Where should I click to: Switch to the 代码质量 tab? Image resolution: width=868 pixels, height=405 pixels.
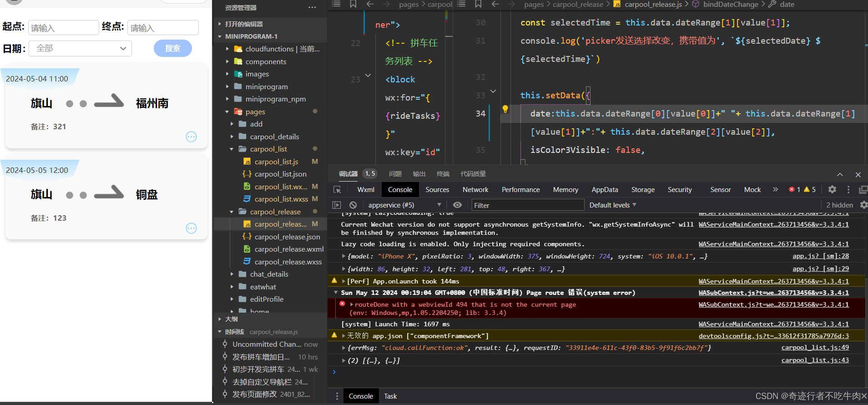pyautogui.click(x=473, y=174)
